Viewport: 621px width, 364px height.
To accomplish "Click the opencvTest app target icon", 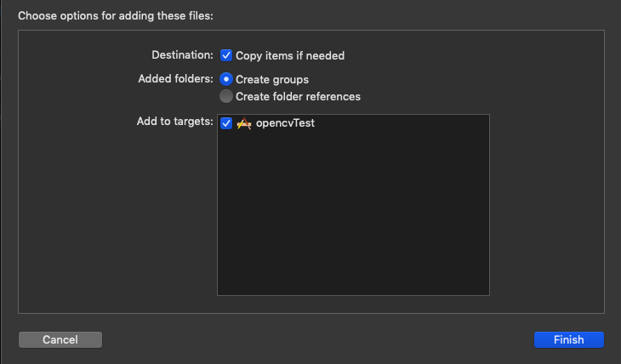I will [243, 123].
